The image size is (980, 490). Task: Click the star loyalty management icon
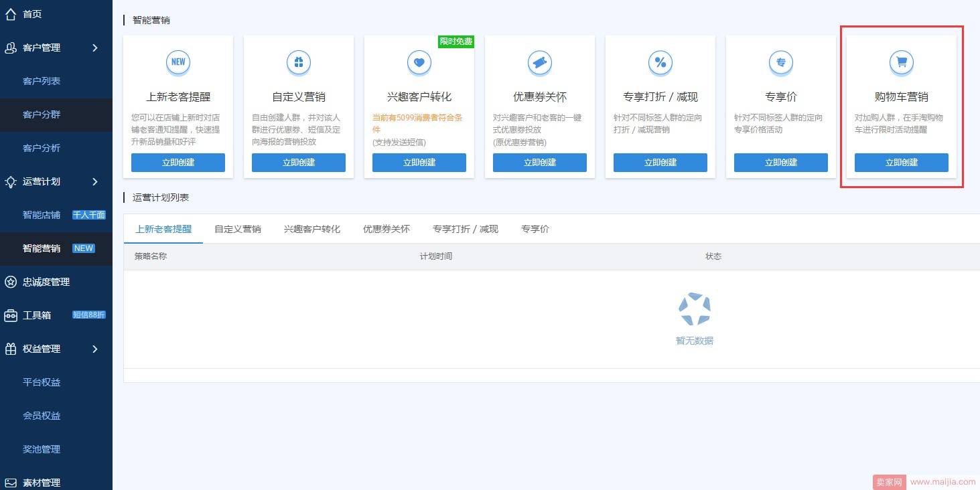10,282
